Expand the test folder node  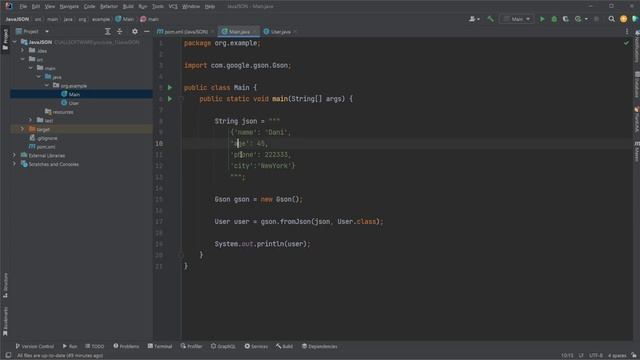pyautogui.click(x=31, y=120)
